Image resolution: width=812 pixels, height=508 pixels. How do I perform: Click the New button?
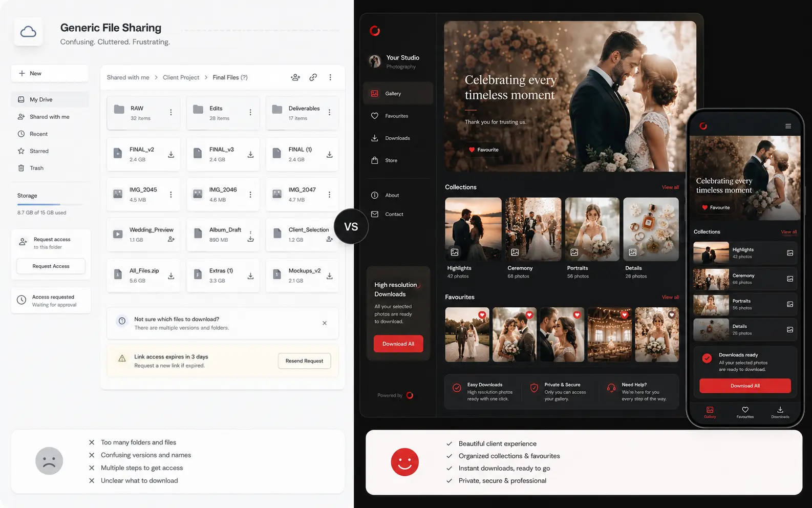(x=50, y=73)
